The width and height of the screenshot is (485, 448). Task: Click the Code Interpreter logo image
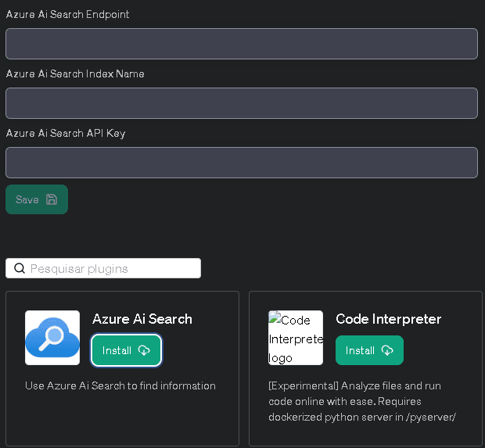coord(296,338)
